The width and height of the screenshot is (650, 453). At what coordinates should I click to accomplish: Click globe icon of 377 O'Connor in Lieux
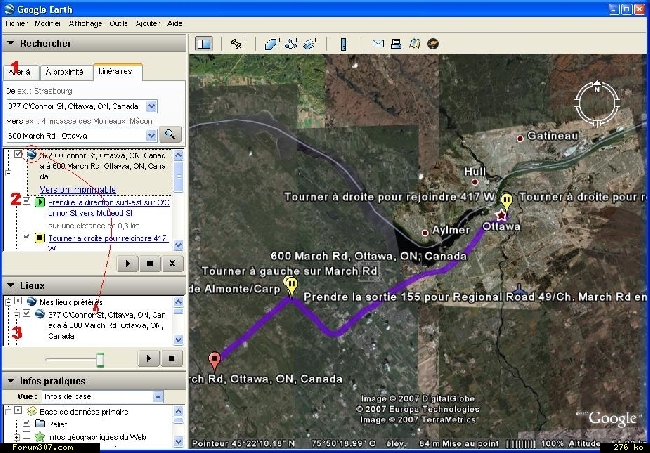tap(40, 314)
